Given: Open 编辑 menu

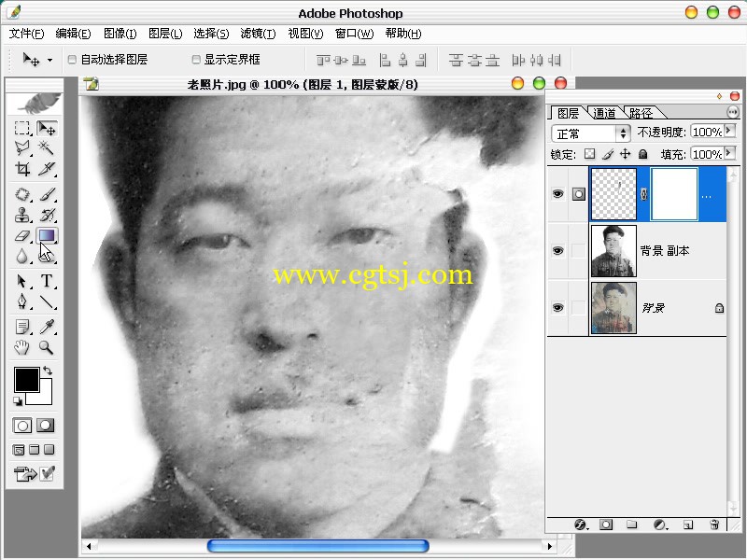Looking at the screenshot, I should click(73, 34).
